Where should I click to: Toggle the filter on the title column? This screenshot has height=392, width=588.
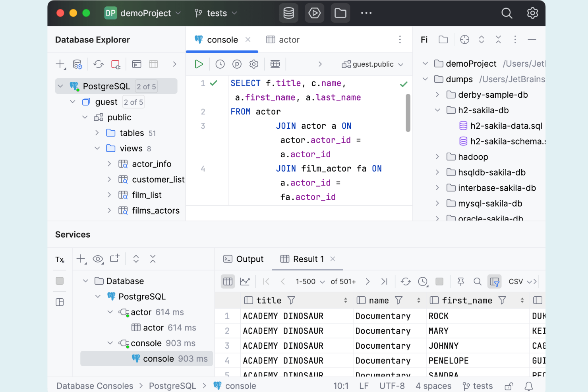[292, 300]
